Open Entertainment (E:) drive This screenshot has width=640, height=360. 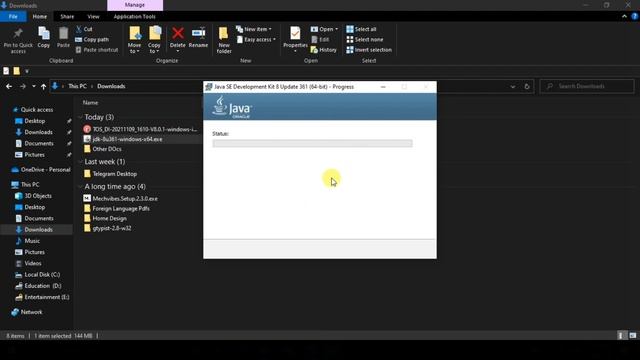pyautogui.click(x=42, y=297)
